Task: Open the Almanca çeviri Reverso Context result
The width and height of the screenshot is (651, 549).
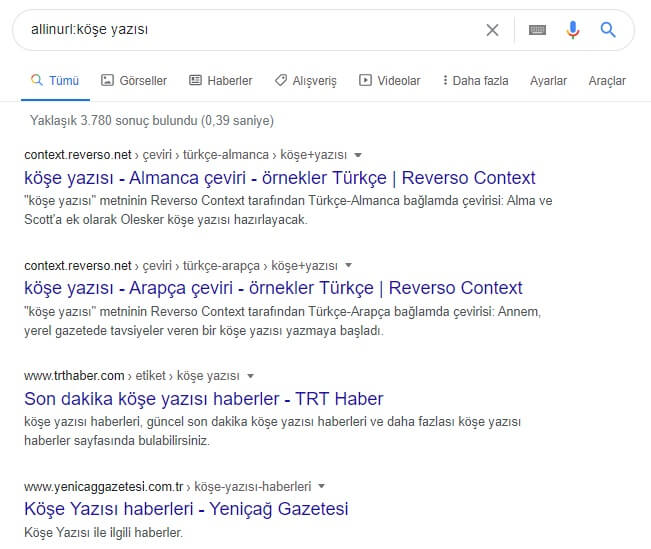Action: coord(279,178)
